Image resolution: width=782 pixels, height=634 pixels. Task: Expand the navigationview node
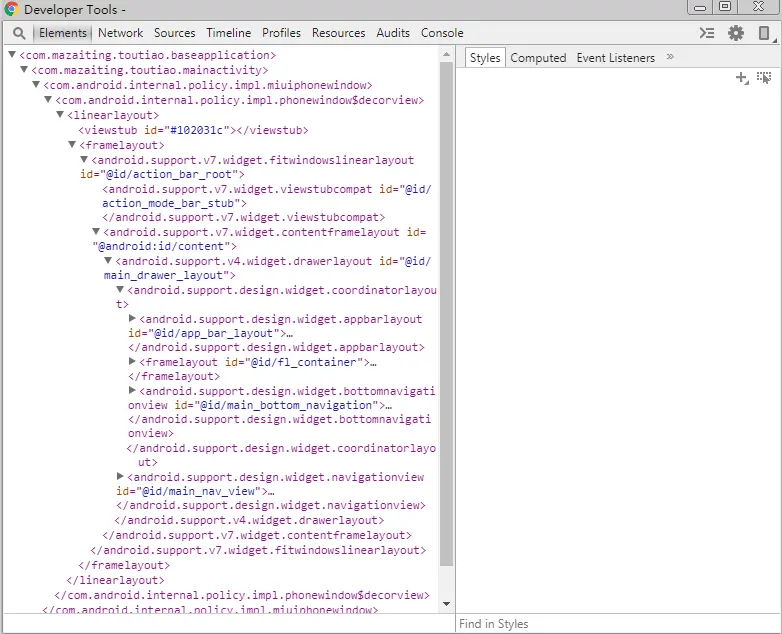(x=120, y=476)
